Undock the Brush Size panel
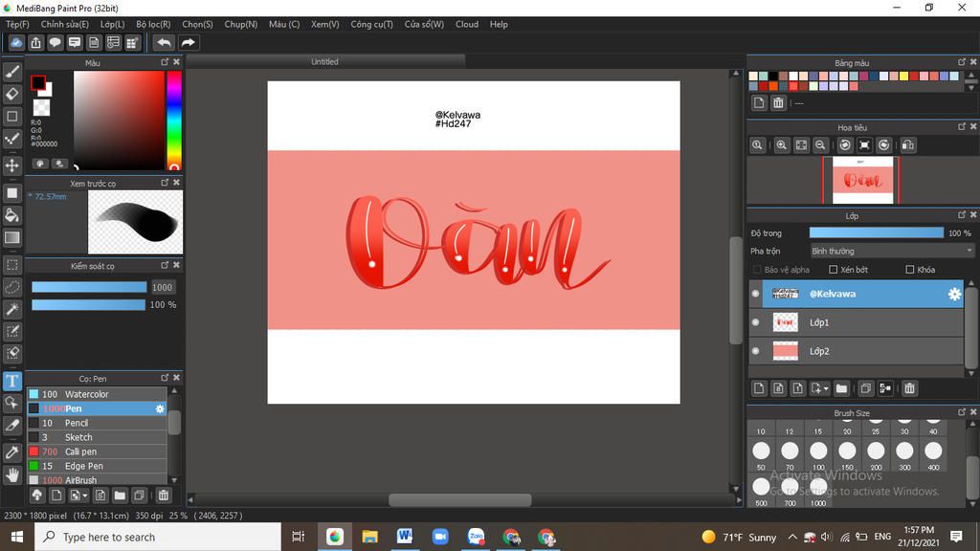This screenshot has width=980, height=551. 962,412
